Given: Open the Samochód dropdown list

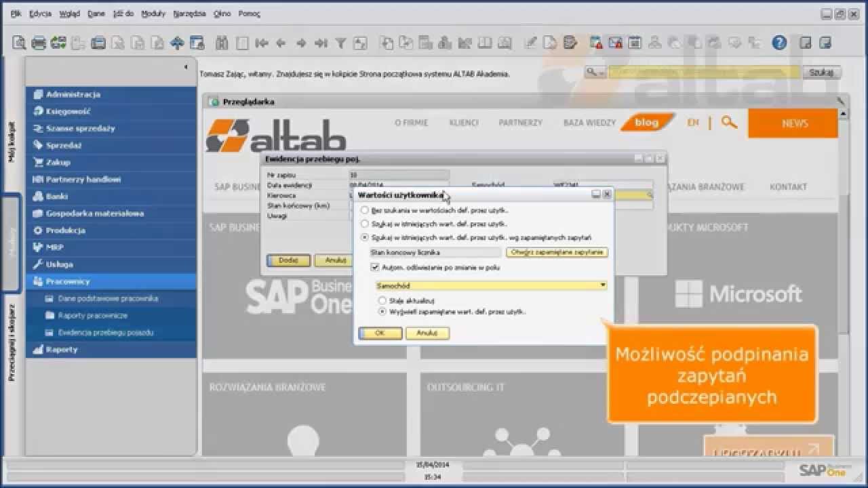Looking at the screenshot, I should 603,286.
